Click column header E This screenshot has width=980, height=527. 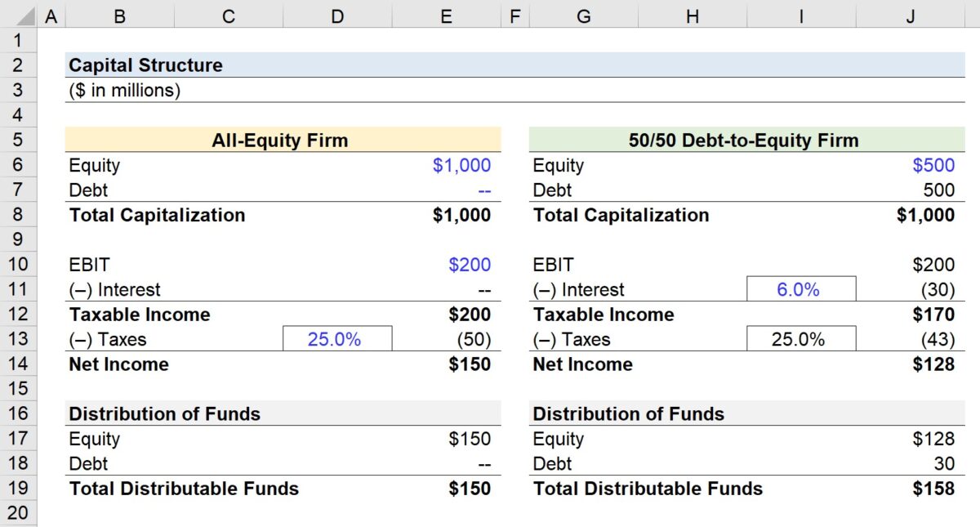point(445,16)
